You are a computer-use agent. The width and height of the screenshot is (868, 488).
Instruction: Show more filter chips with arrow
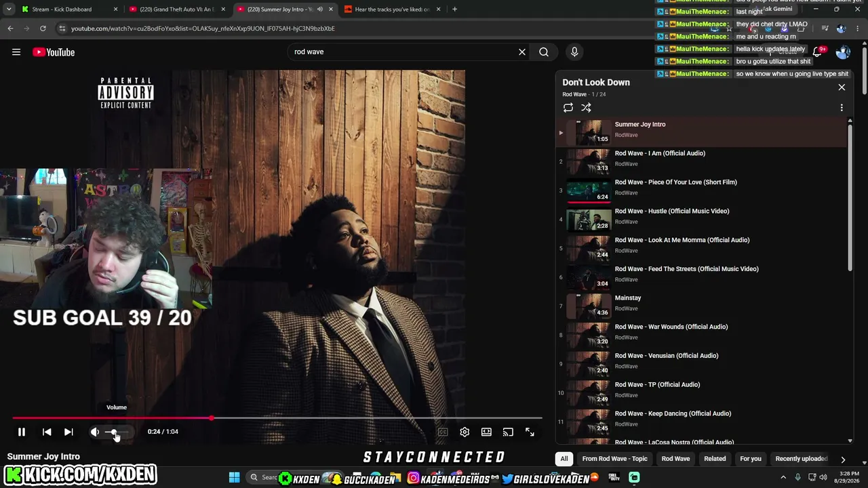click(x=843, y=459)
